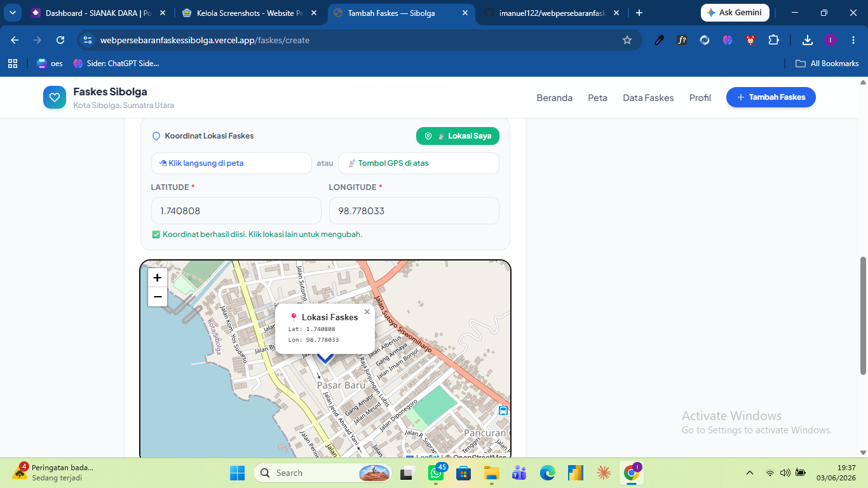Open Chrome downloads
This screenshot has height=488, width=868.
pos(808,40)
